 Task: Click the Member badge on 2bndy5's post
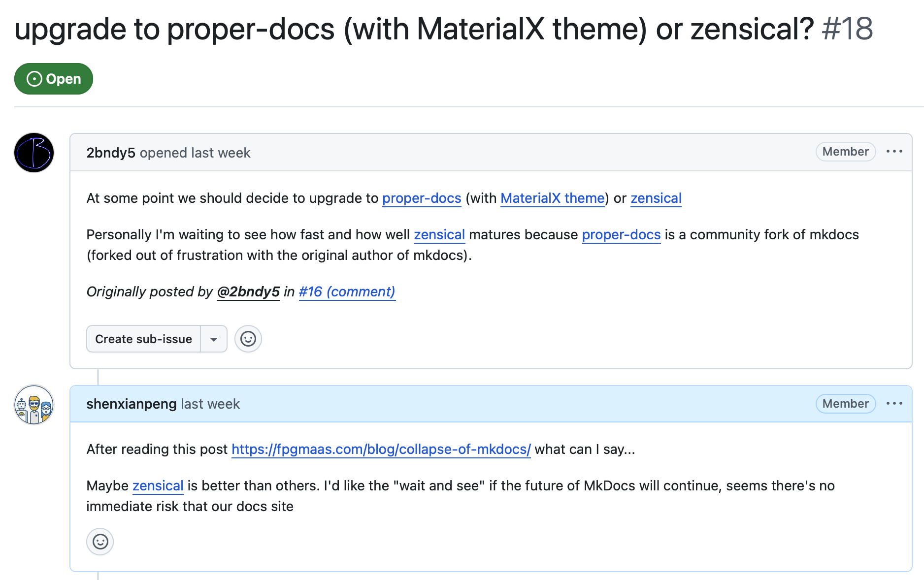tap(845, 152)
